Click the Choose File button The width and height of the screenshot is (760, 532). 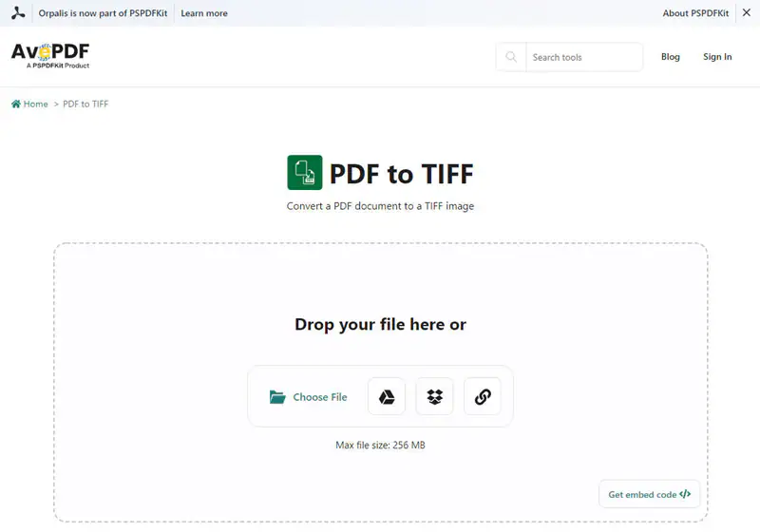pyautogui.click(x=308, y=397)
